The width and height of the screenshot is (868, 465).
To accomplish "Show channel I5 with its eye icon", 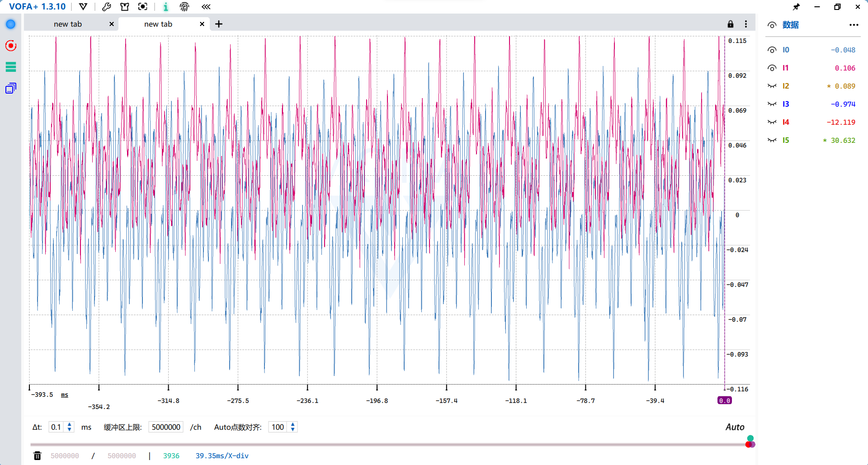I will 772,141.
